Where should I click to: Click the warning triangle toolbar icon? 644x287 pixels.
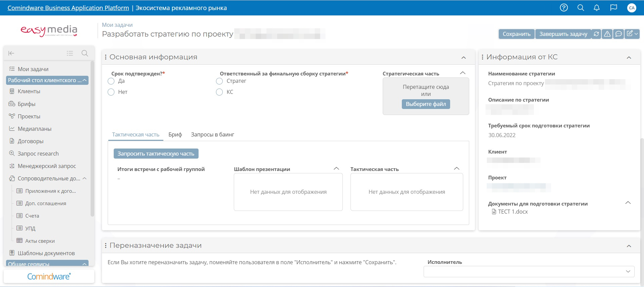click(x=607, y=34)
